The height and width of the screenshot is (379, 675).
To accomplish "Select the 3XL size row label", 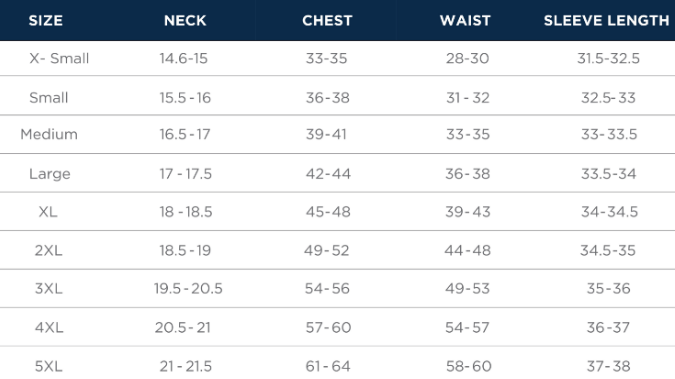I will coord(49,289).
